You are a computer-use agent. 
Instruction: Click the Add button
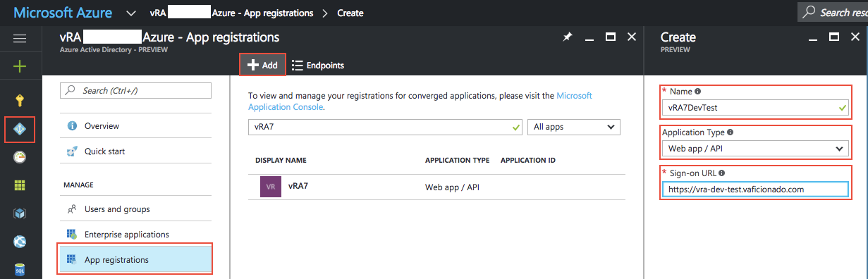click(x=262, y=65)
